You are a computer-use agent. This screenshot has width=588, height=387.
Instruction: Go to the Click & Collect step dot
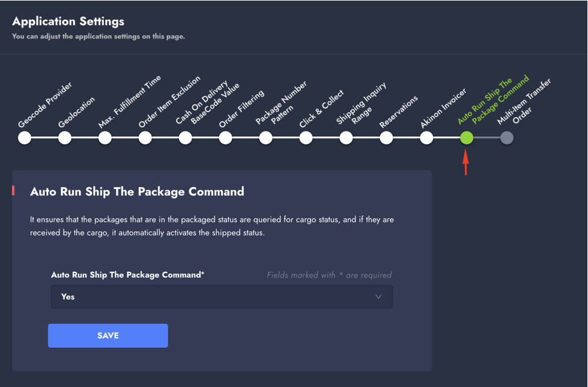click(x=306, y=138)
